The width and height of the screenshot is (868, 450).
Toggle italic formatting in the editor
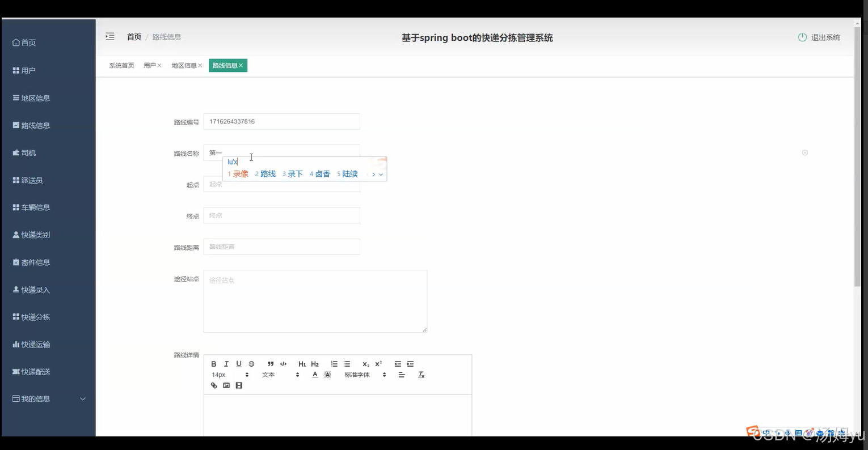click(x=226, y=364)
